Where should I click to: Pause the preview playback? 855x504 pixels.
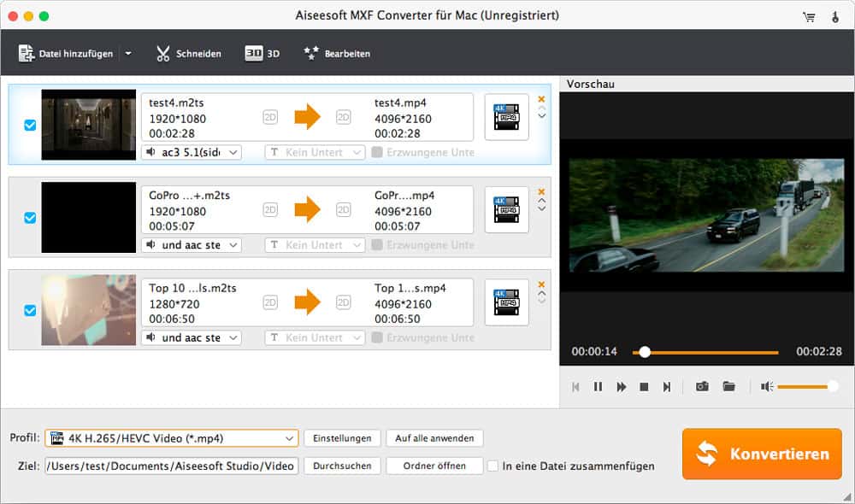pos(598,387)
